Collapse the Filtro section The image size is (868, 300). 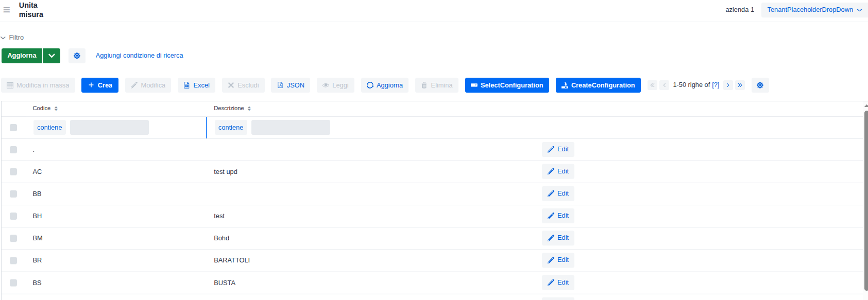12,38
